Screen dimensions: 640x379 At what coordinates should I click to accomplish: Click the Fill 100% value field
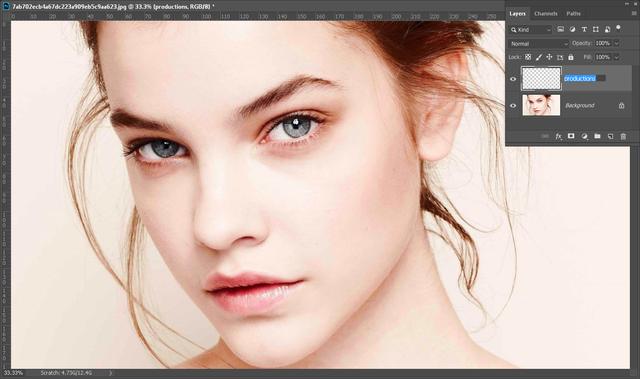(603, 57)
